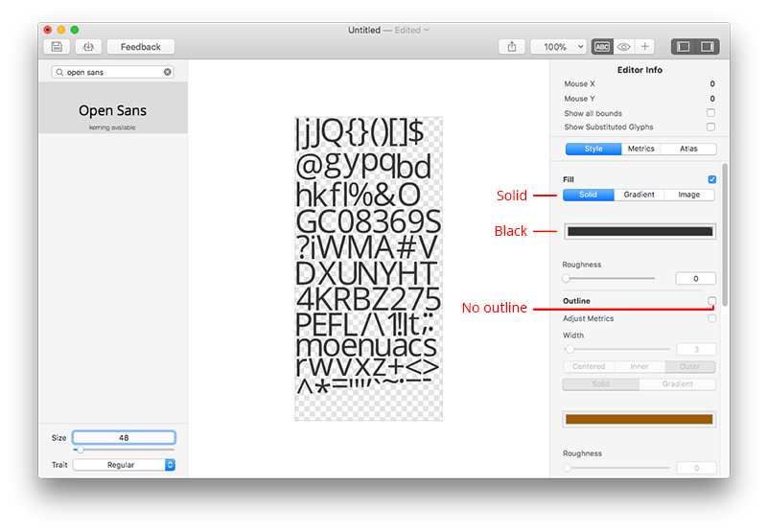Switch to the Atlas tab

(688, 149)
